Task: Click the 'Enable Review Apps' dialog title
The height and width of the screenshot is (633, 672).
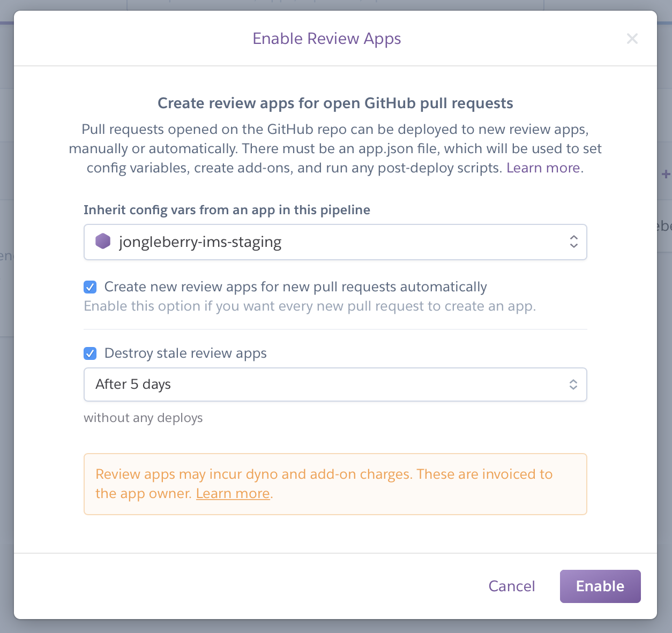Action: (327, 39)
